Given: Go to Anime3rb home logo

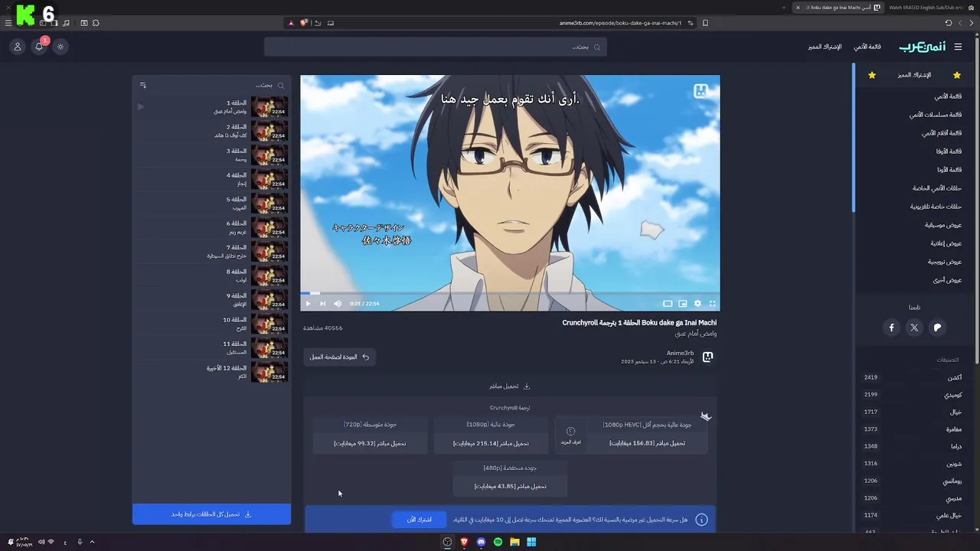Looking at the screenshot, I should 922,47.
